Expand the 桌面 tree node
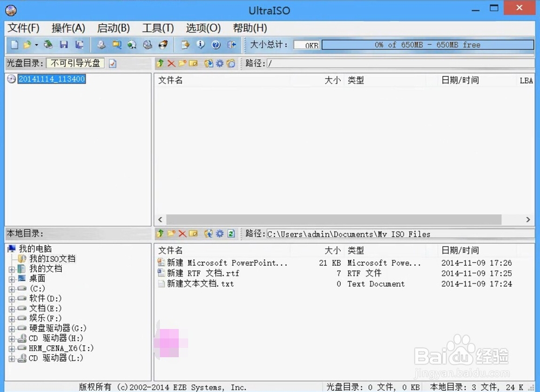Viewport: 540px width, 392px height. pyautogui.click(x=12, y=279)
